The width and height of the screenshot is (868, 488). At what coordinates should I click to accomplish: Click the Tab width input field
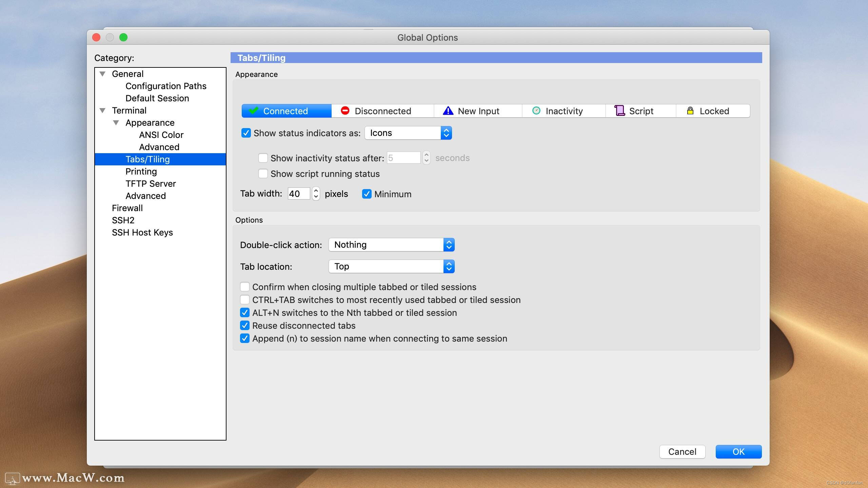[x=298, y=194]
